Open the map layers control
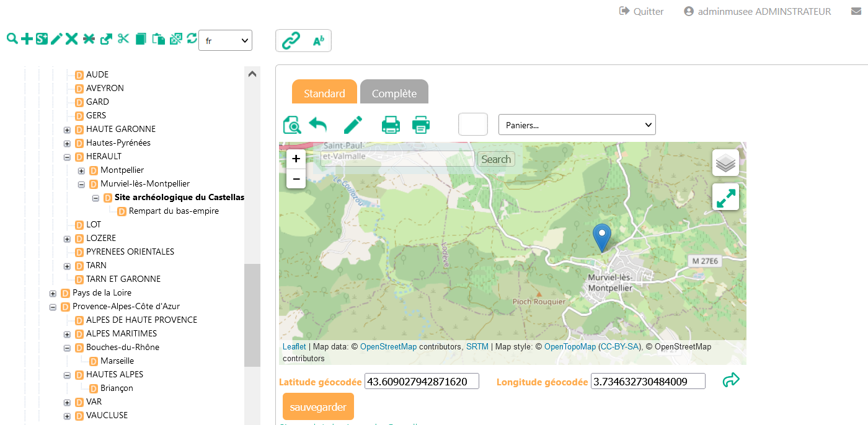This screenshot has height=425, width=868. coord(725,163)
